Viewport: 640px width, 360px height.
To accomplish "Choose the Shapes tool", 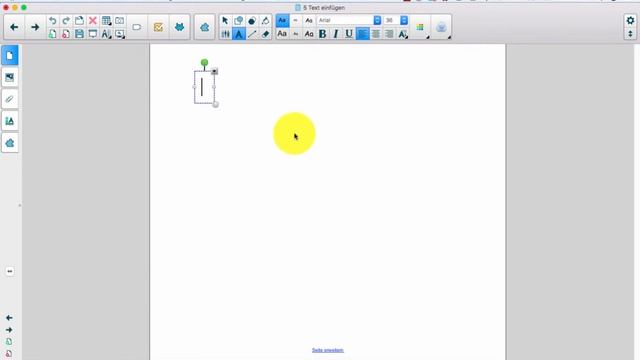I will [238, 20].
